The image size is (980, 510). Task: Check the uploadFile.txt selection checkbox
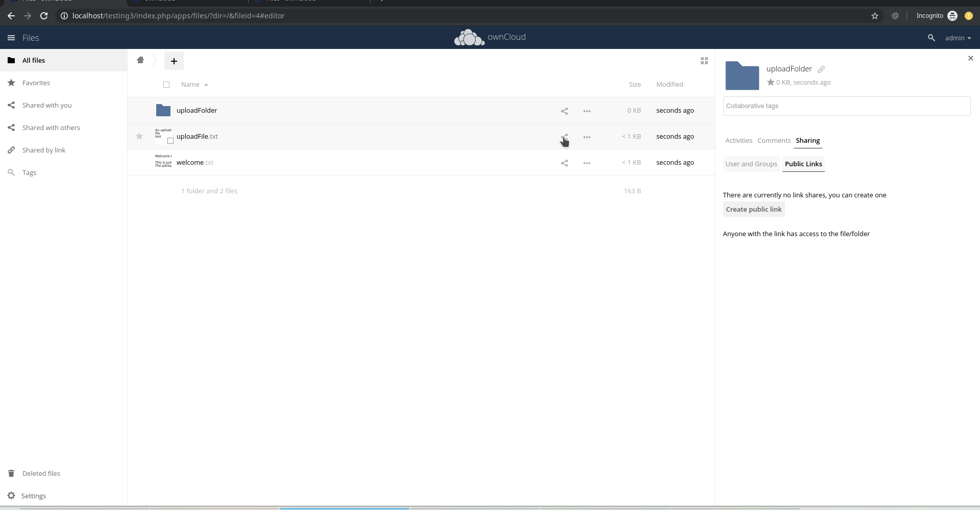pos(170,141)
